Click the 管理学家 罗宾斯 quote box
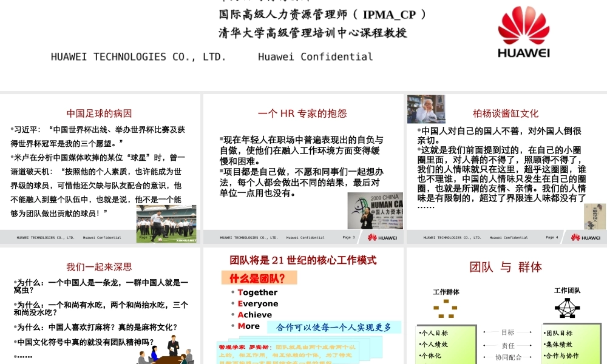 click(288, 352)
